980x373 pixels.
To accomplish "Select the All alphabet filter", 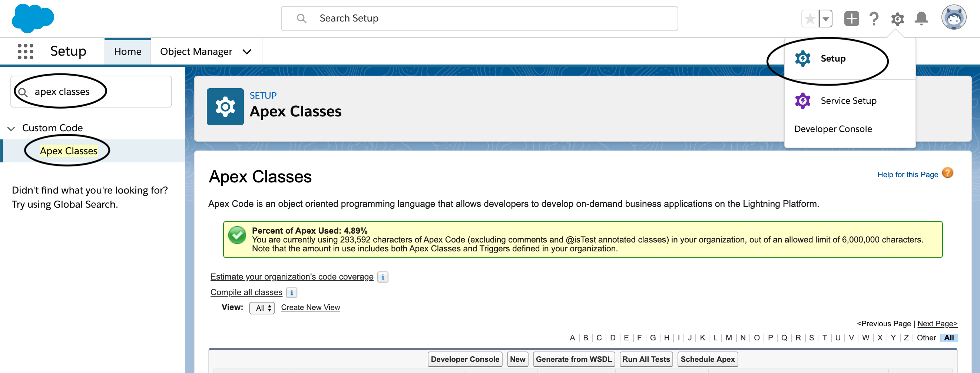I will [x=948, y=338].
